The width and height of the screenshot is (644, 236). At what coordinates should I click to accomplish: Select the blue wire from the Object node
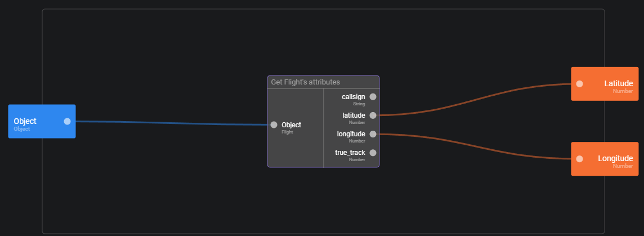(x=169, y=123)
